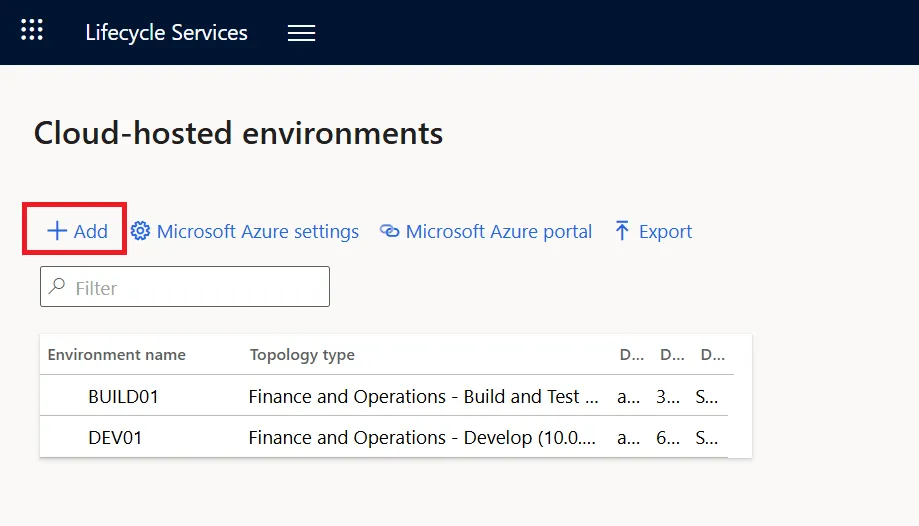Click the third truncated D... column header

coord(713,355)
